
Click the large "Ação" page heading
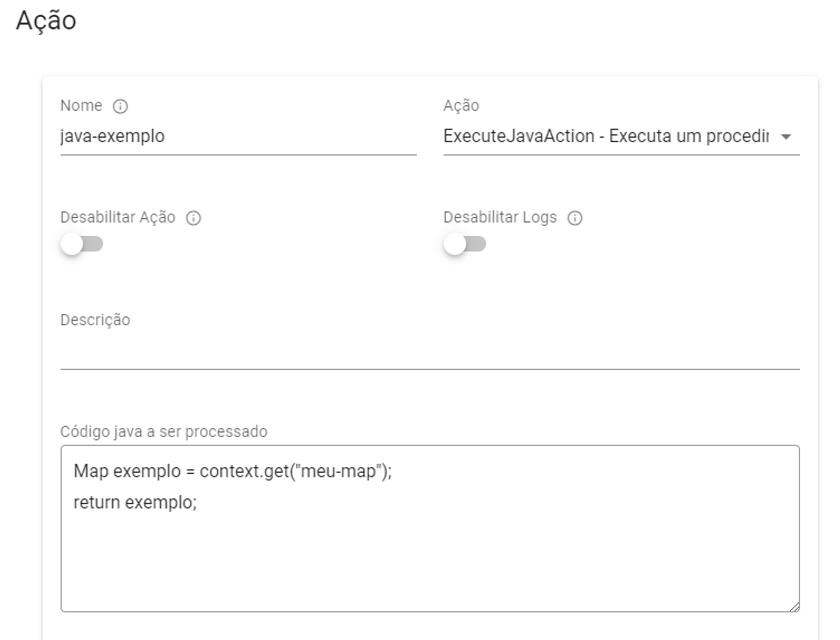pos(46,21)
